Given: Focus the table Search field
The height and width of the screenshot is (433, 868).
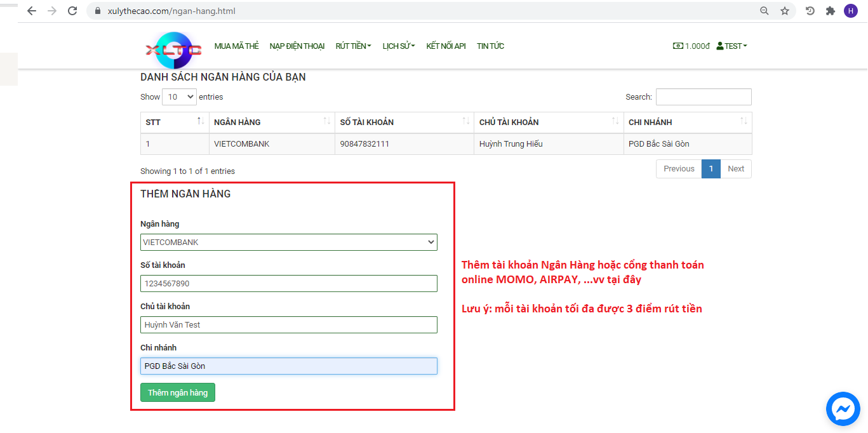Looking at the screenshot, I should (704, 97).
